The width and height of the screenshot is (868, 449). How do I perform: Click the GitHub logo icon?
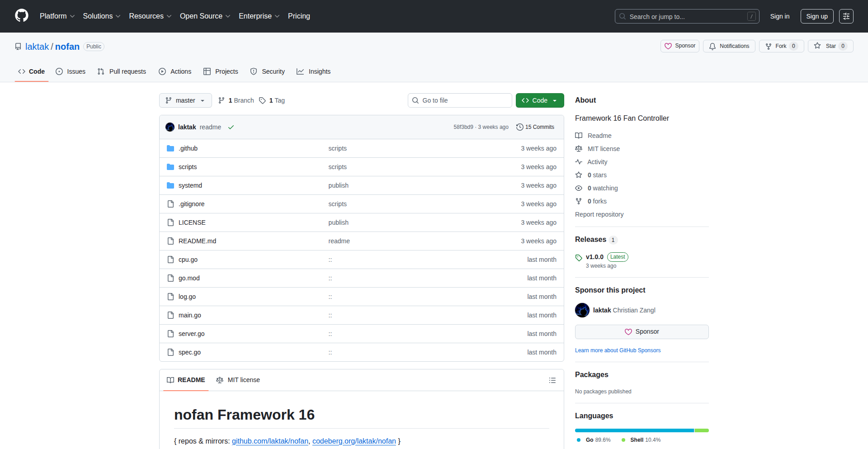pos(22,16)
